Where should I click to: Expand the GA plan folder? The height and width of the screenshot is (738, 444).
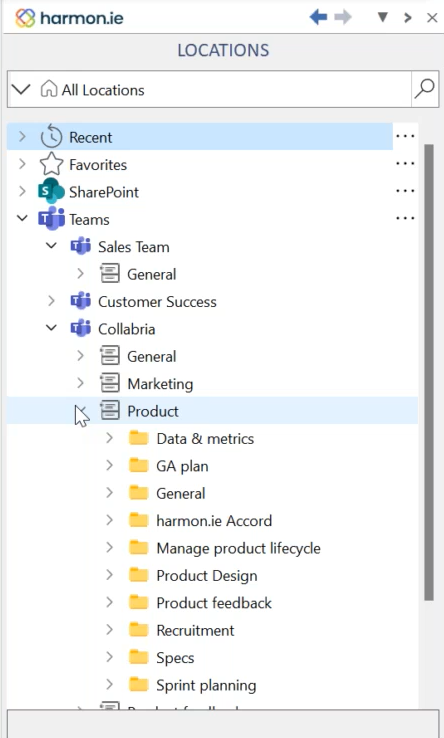point(109,465)
